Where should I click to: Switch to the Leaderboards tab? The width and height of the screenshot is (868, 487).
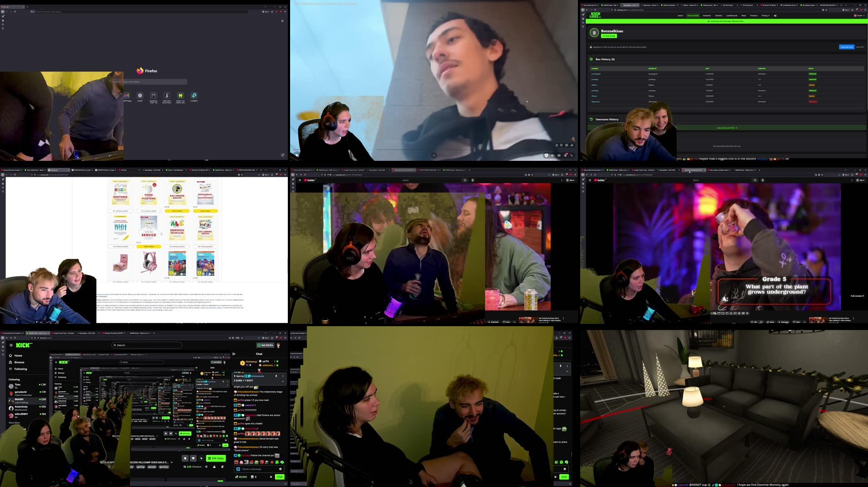pos(731,15)
